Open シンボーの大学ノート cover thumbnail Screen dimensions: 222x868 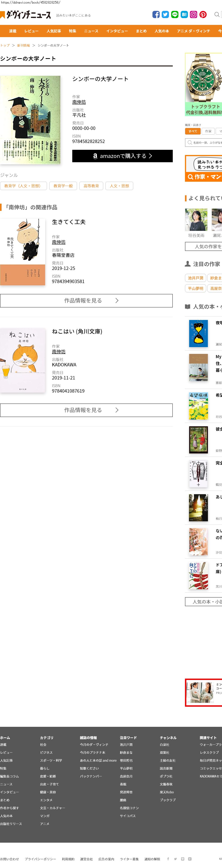pos(30,120)
